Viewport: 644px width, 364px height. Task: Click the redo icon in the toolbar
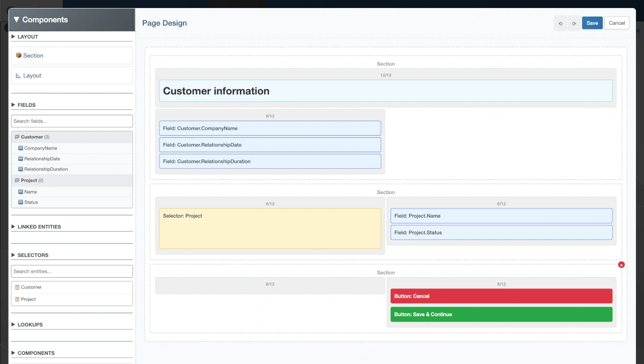coord(574,23)
